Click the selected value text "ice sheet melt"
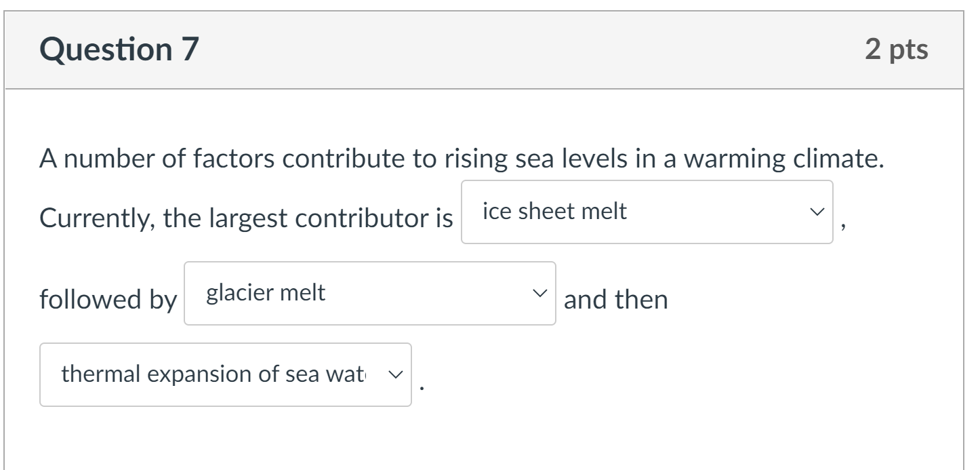Viewport: 980px width, 470px height. (554, 212)
